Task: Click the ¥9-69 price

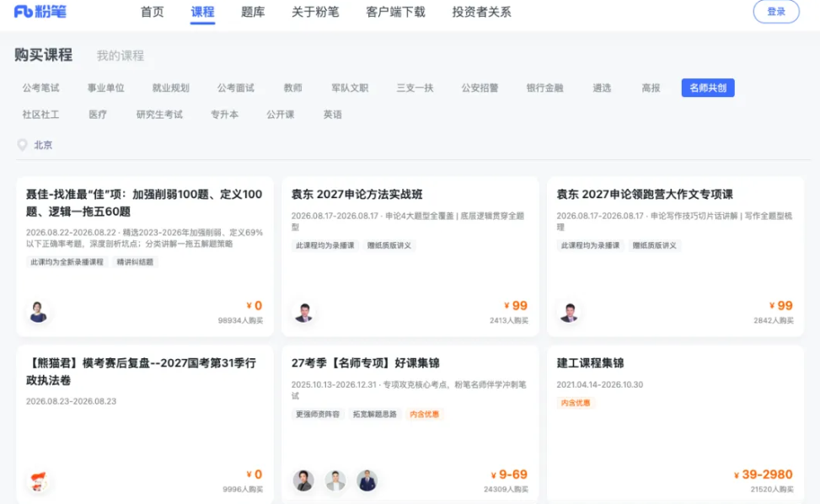Action: pos(509,475)
